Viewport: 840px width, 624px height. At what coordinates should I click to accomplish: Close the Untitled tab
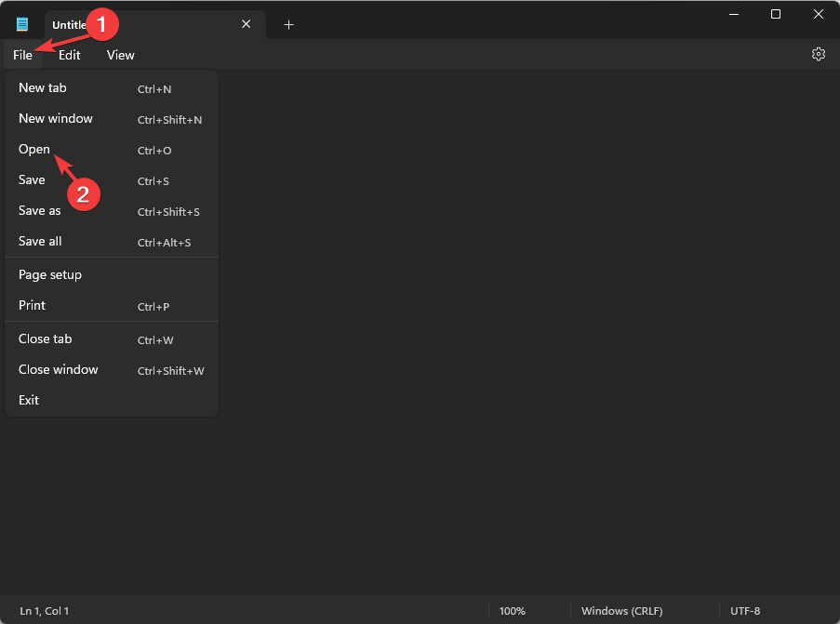(x=246, y=24)
